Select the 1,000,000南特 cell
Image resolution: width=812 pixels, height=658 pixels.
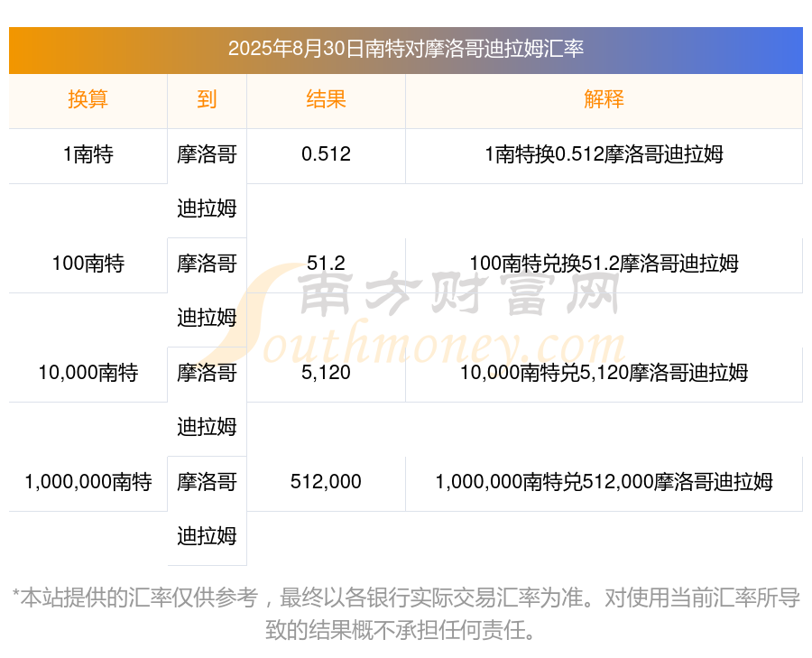[x=88, y=482]
